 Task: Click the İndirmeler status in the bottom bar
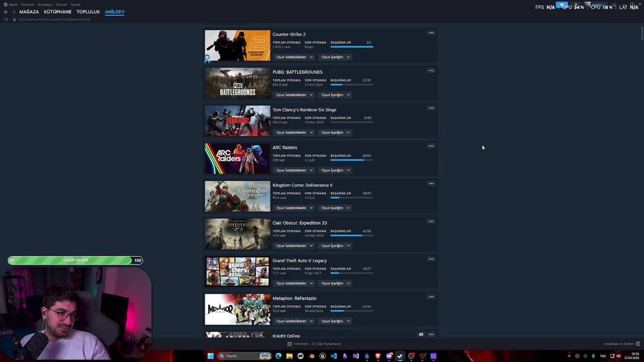(317, 344)
